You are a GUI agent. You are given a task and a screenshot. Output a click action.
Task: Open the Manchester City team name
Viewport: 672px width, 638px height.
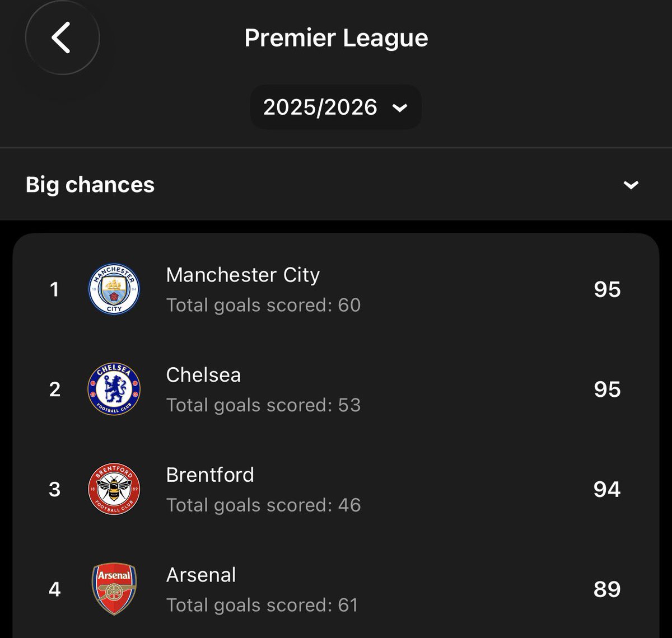(x=243, y=275)
